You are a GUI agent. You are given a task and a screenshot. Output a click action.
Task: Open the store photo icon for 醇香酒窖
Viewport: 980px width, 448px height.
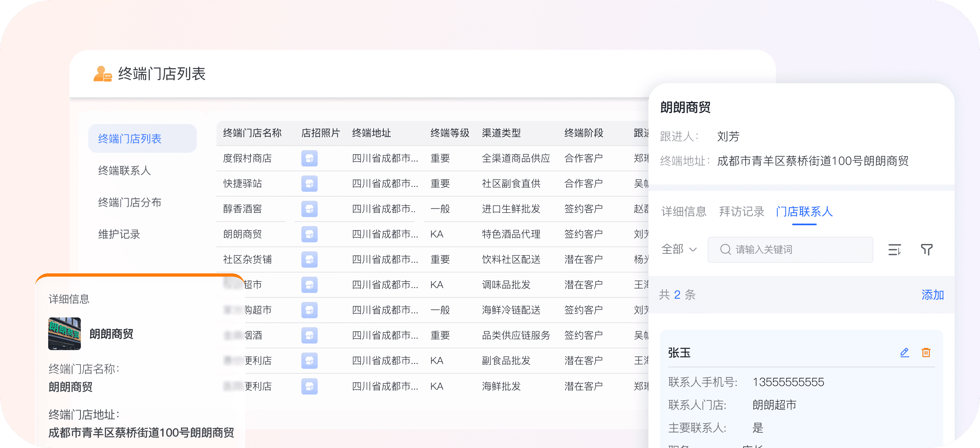(310, 209)
